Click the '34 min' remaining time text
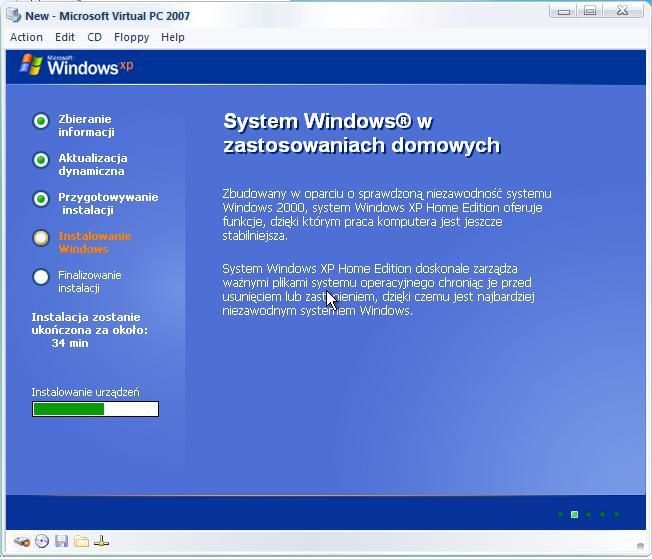 click(70, 344)
